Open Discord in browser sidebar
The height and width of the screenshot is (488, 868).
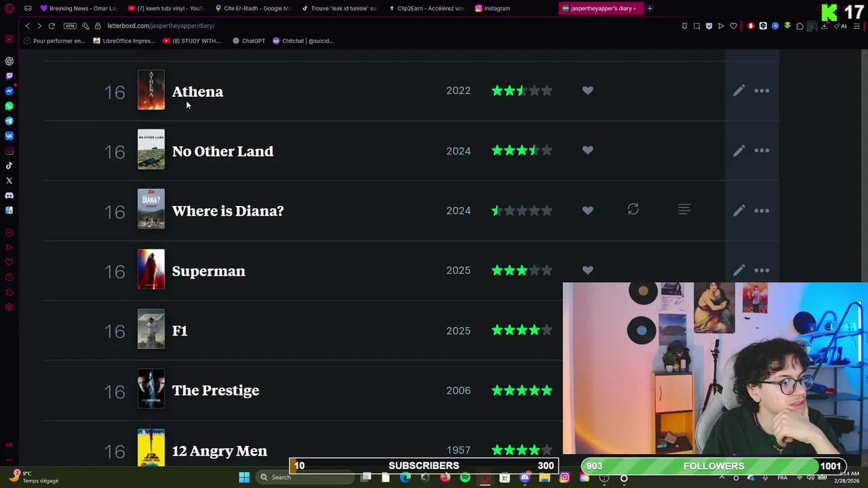(9, 195)
